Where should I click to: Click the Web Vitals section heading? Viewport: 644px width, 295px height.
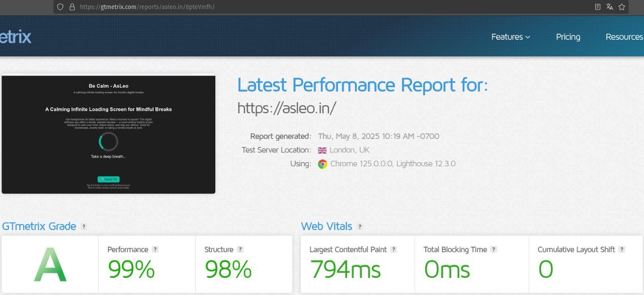click(x=327, y=227)
